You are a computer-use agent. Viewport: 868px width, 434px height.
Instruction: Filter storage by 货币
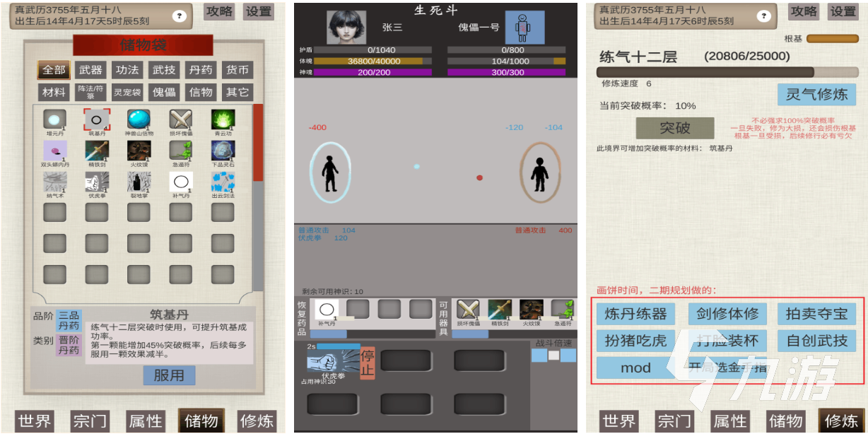coord(237,70)
